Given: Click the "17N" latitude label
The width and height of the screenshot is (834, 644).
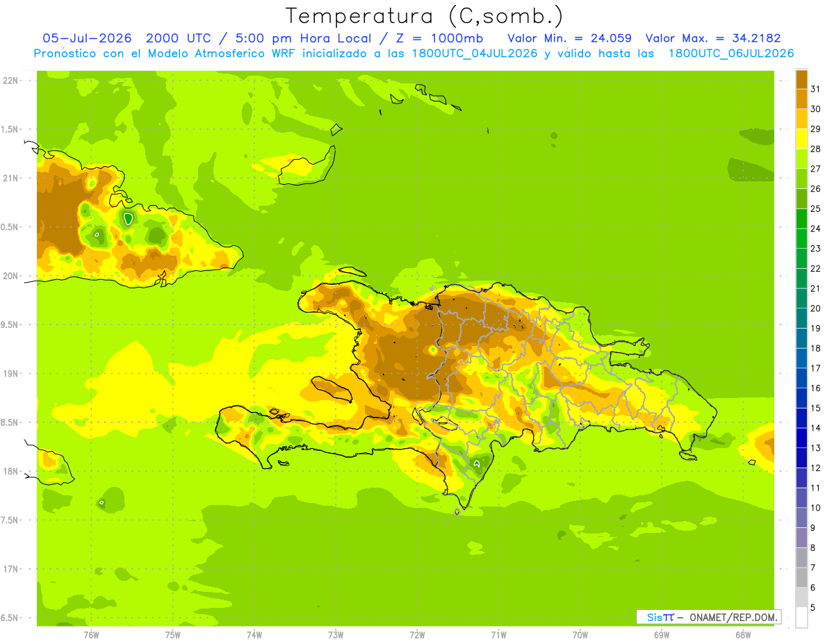Looking at the screenshot, I should [x=11, y=569].
